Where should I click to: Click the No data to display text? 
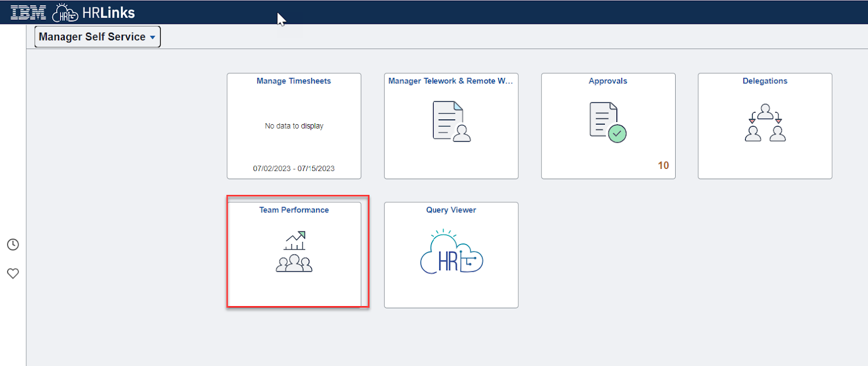click(x=294, y=126)
